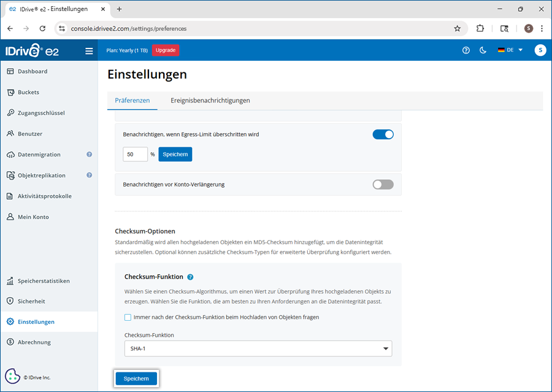The height and width of the screenshot is (392, 552).
Task: Switch to Ereignisbenachrichtigungen tab
Action: [x=210, y=101]
